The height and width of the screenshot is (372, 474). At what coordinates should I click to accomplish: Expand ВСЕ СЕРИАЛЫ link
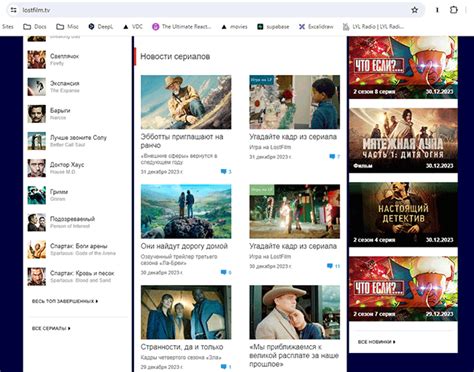(51, 328)
